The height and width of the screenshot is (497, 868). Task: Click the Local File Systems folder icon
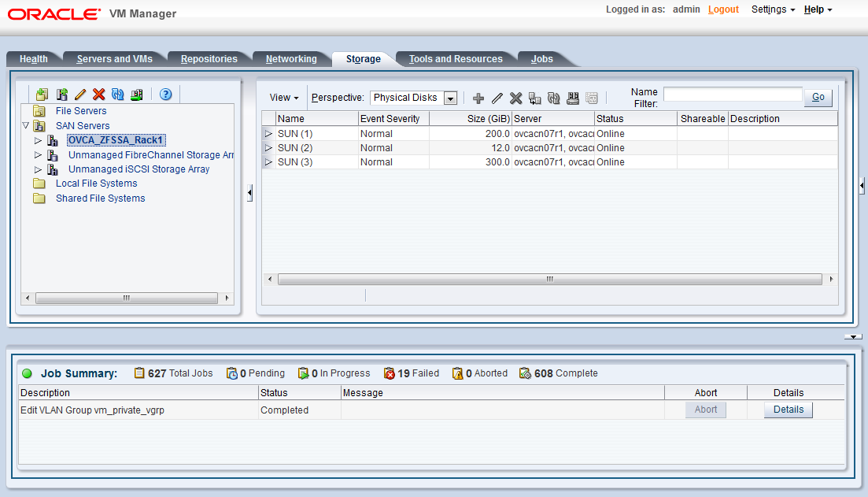[x=39, y=184]
